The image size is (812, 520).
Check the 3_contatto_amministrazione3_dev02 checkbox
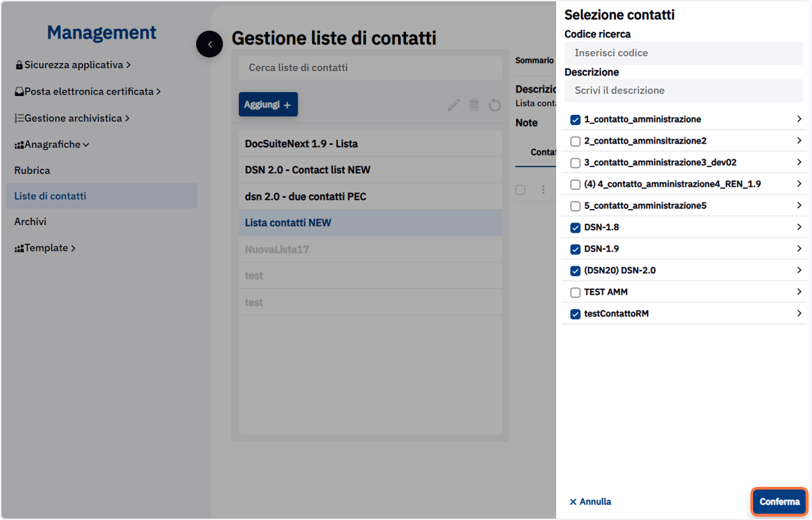click(575, 163)
